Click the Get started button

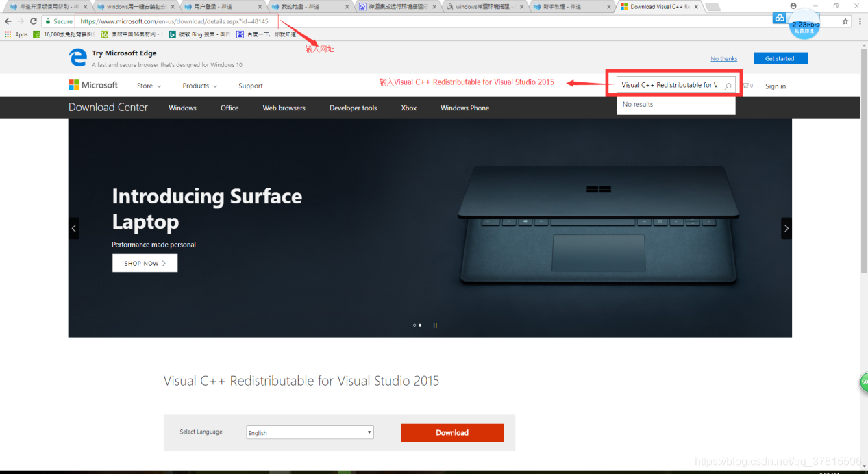[780, 58]
